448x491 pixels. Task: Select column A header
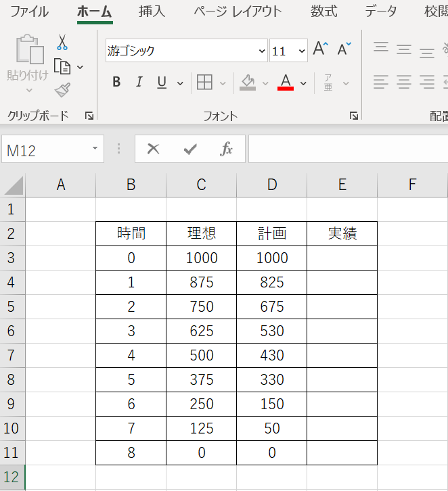(60, 185)
